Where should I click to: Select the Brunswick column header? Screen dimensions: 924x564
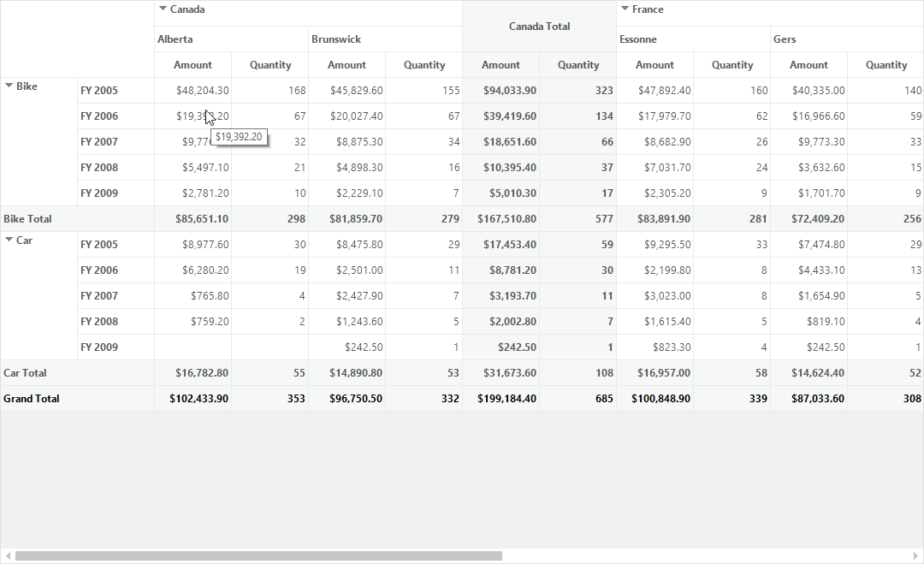(385, 39)
